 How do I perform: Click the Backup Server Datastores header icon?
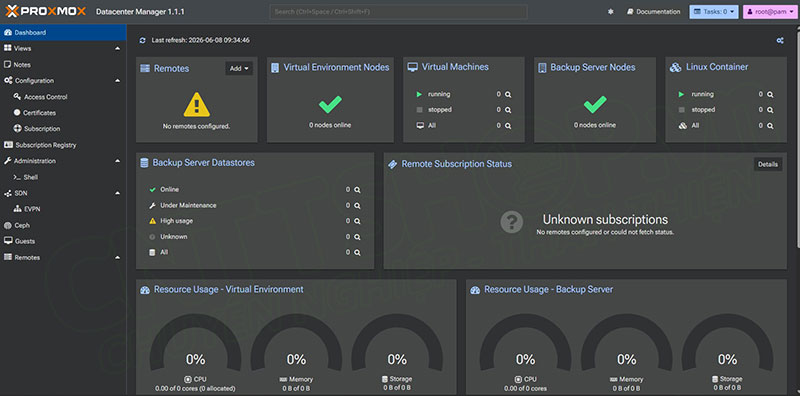tap(144, 163)
